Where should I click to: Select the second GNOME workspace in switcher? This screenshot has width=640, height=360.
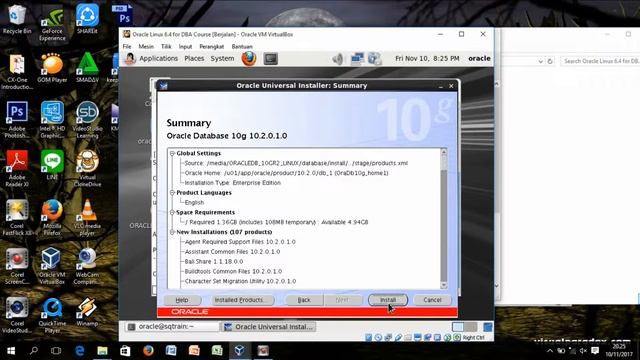pos(471,327)
